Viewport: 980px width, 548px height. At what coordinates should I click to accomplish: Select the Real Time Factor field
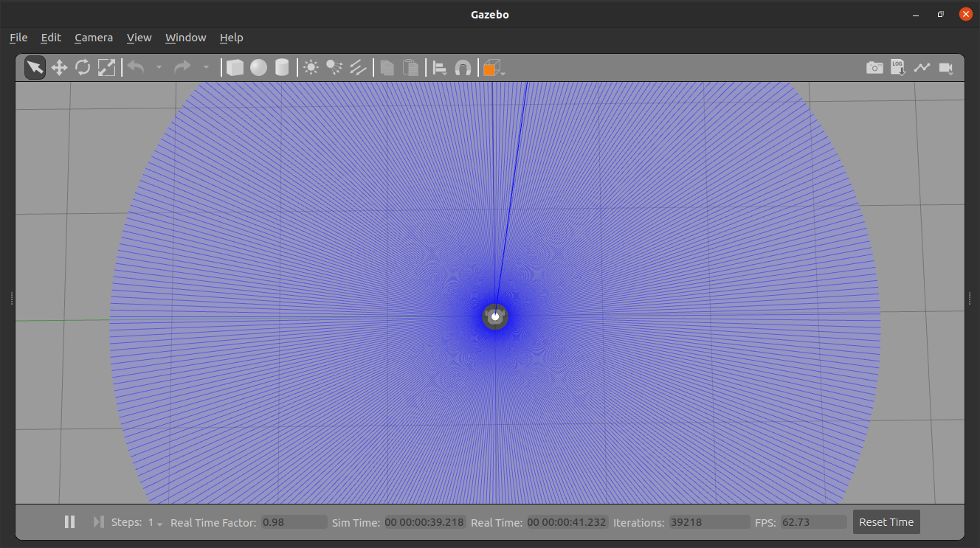294,522
